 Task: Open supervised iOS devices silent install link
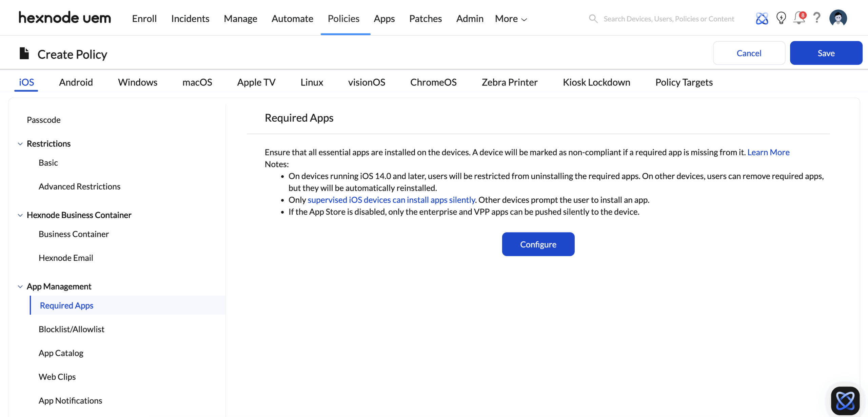391,200
